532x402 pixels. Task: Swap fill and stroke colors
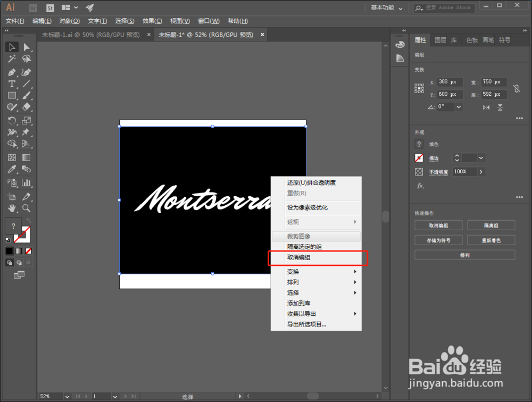29,221
